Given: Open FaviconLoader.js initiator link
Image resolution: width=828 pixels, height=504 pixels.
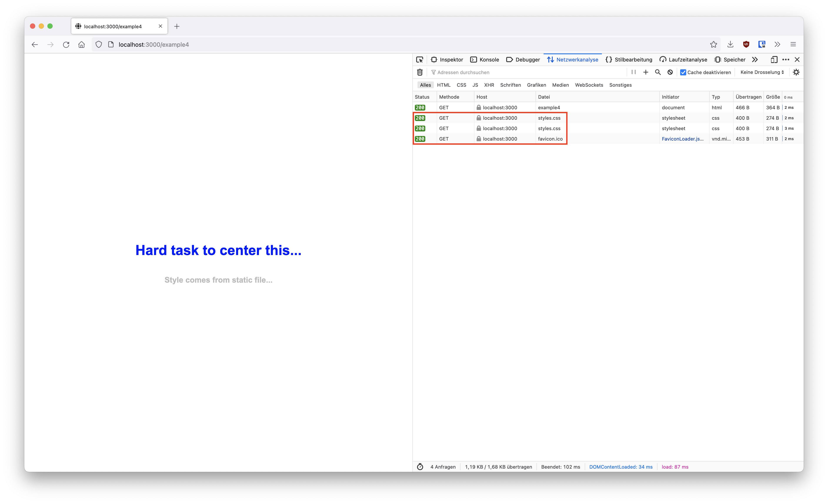Looking at the screenshot, I should pos(682,139).
